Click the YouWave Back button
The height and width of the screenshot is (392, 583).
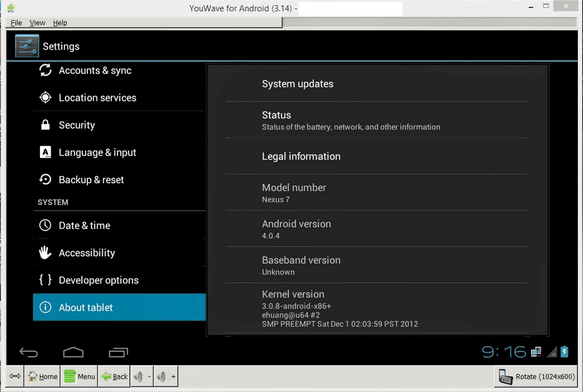point(114,377)
